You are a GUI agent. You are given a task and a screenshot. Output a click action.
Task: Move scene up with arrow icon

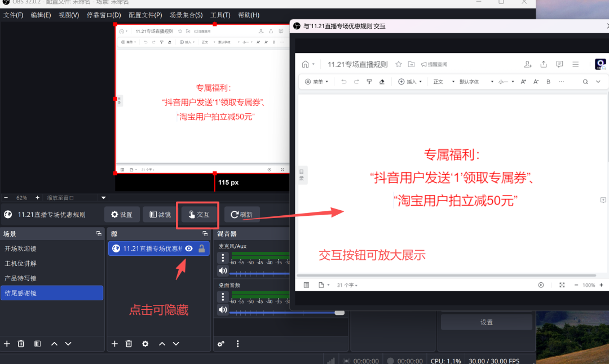point(54,344)
